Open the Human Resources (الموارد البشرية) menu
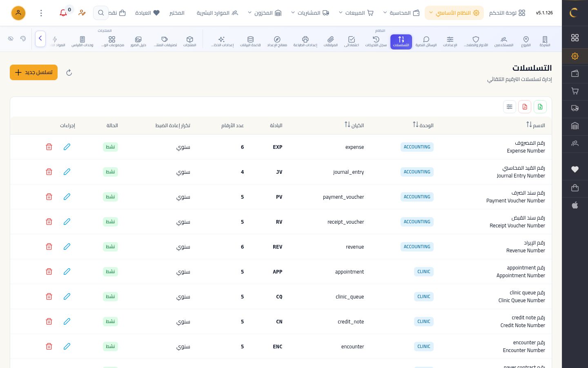 point(217,13)
